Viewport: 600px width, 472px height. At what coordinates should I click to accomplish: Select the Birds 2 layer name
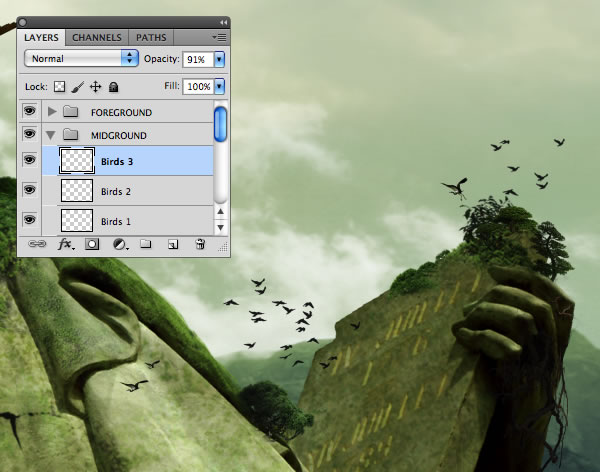[116, 191]
